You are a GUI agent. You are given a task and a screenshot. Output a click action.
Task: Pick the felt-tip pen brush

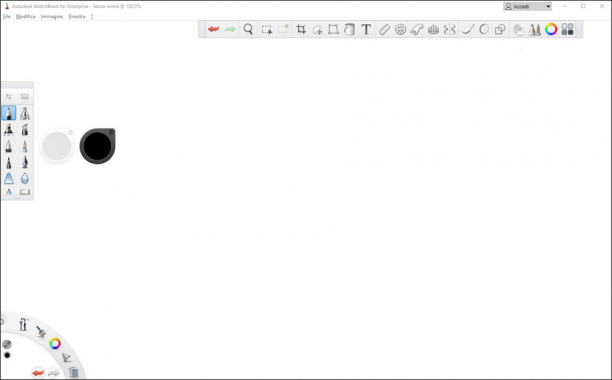point(9,162)
